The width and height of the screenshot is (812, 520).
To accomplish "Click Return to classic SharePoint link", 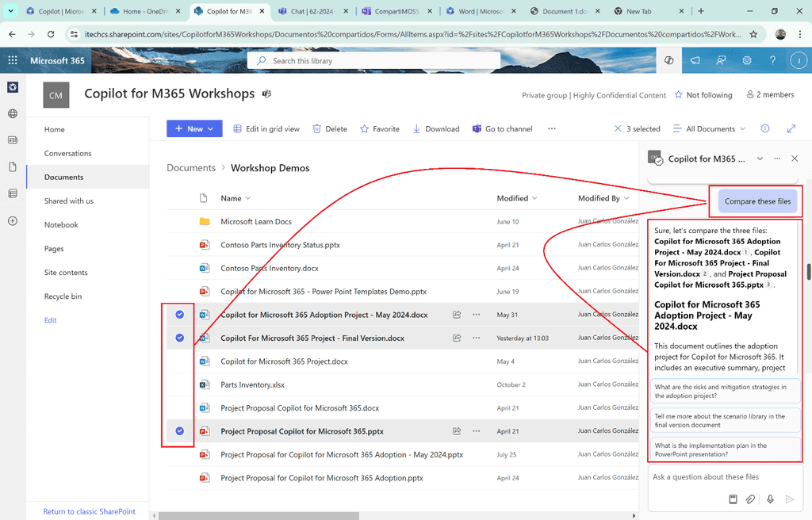I will [89, 511].
